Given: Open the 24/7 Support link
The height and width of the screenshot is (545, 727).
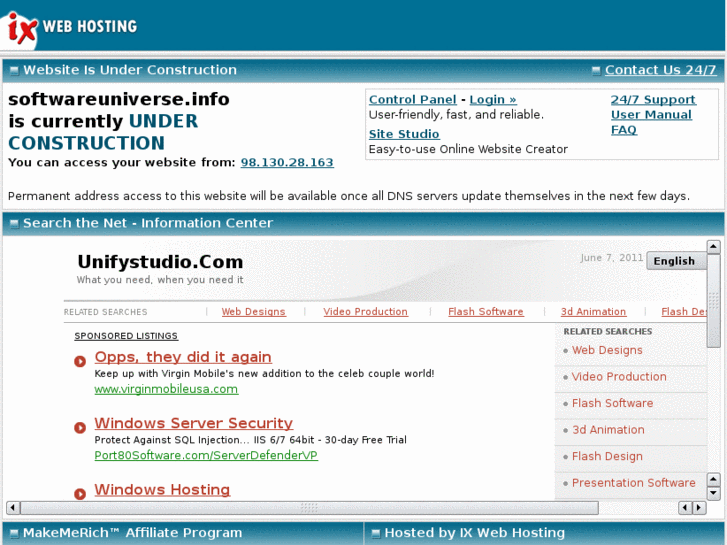Looking at the screenshot, I should [x=653, y=100].
